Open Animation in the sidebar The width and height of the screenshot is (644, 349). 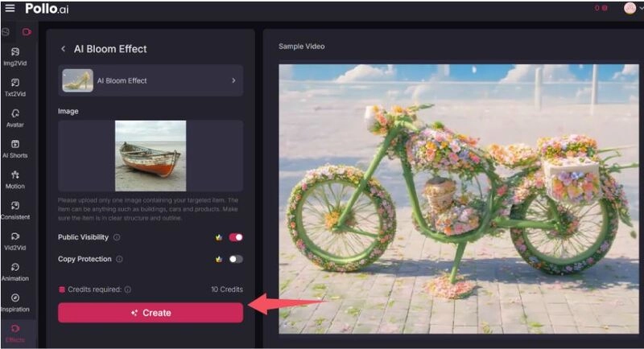pos(14,271)
